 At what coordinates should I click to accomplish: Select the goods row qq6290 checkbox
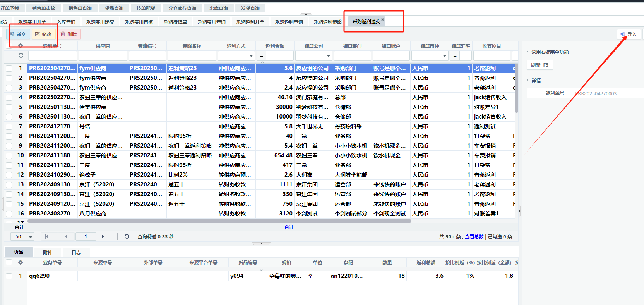(x=9, y=276)
